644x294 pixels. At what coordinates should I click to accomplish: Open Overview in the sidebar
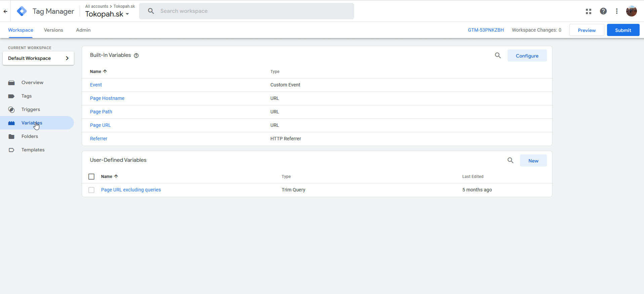32,82
